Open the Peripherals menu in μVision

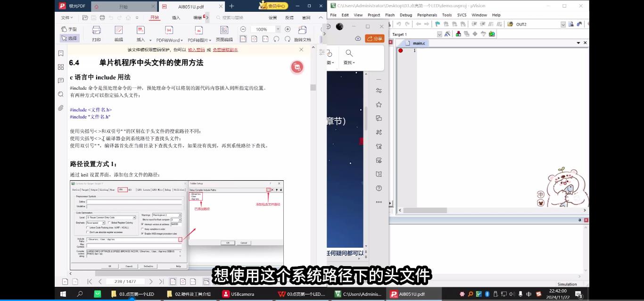click(427, 15)
